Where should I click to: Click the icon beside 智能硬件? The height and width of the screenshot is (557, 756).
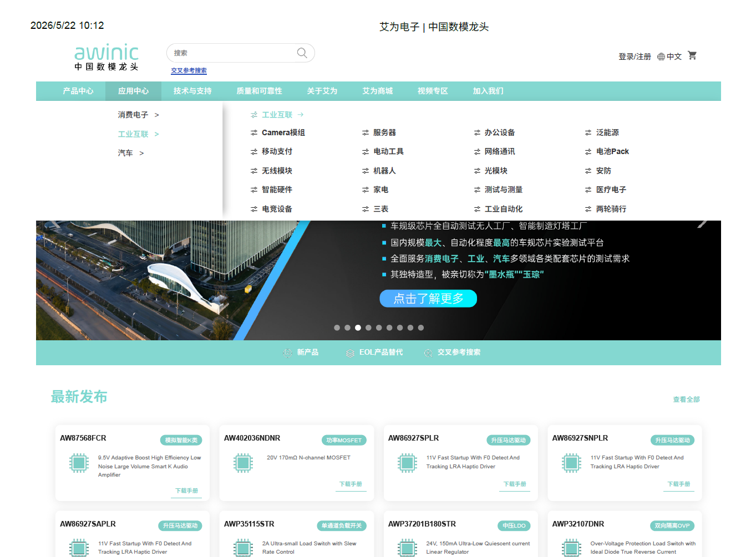(x=254, y=190)
